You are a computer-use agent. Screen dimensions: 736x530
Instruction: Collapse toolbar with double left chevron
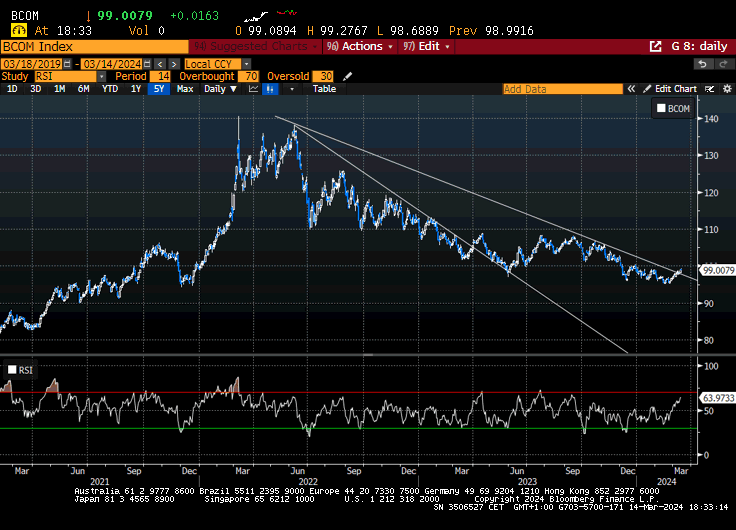(631, 89)
